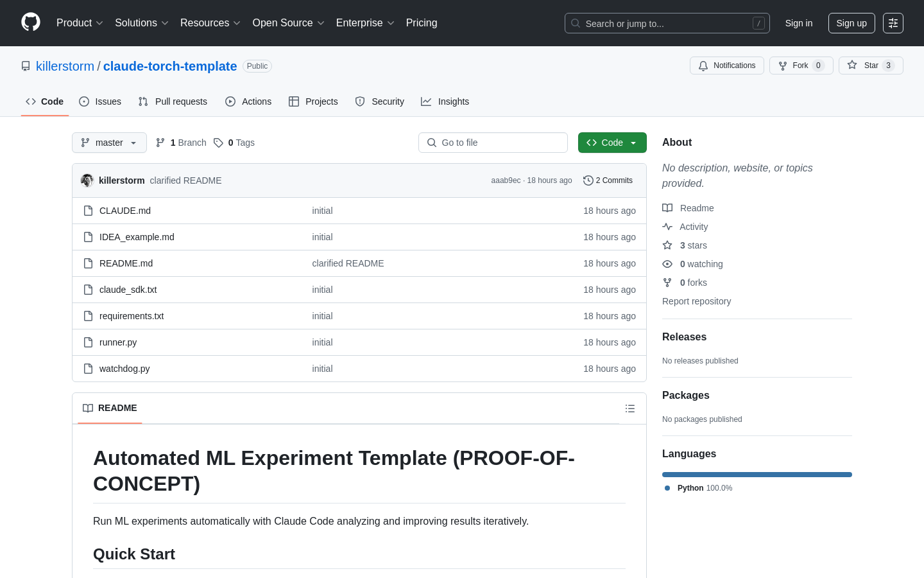The image size is (924, 578).
Task: View the 0 Tags link
Action: click(x=234, y=143)
